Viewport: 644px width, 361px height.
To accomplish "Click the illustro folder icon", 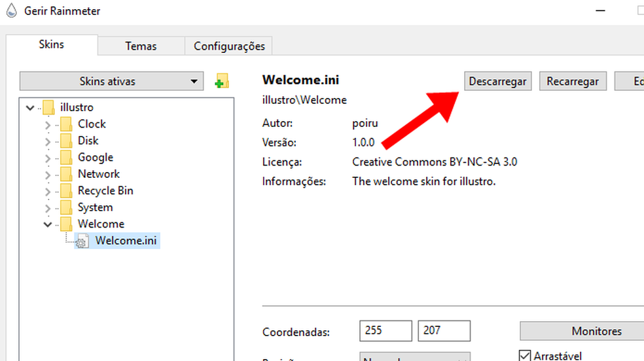I will (48, 107).
